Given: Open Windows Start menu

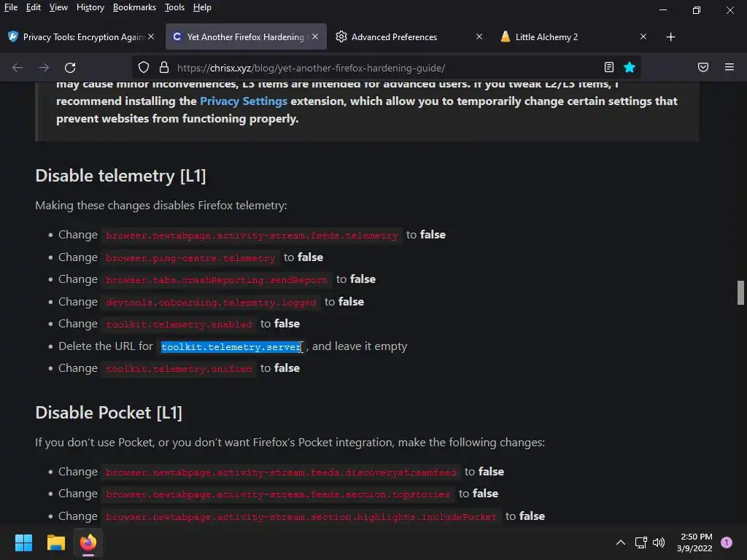Looking at the screenshot, I should click(23, 542).
